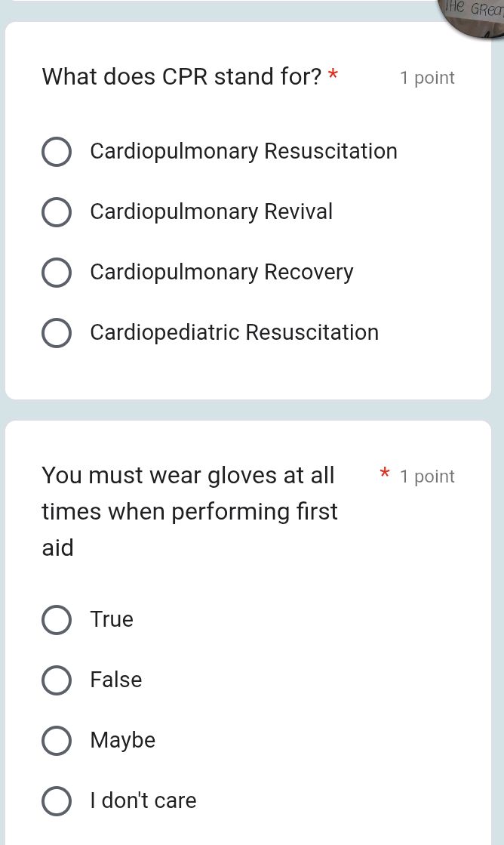Select the I don't care option
This screenshot has width=504, height=845.
click(57, 801)
